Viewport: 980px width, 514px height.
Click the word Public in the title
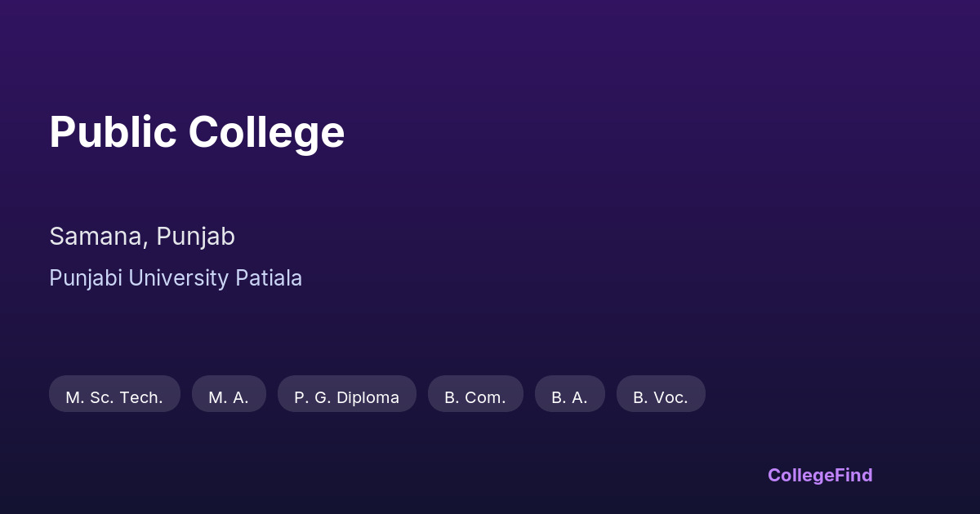tap(113, 132)
